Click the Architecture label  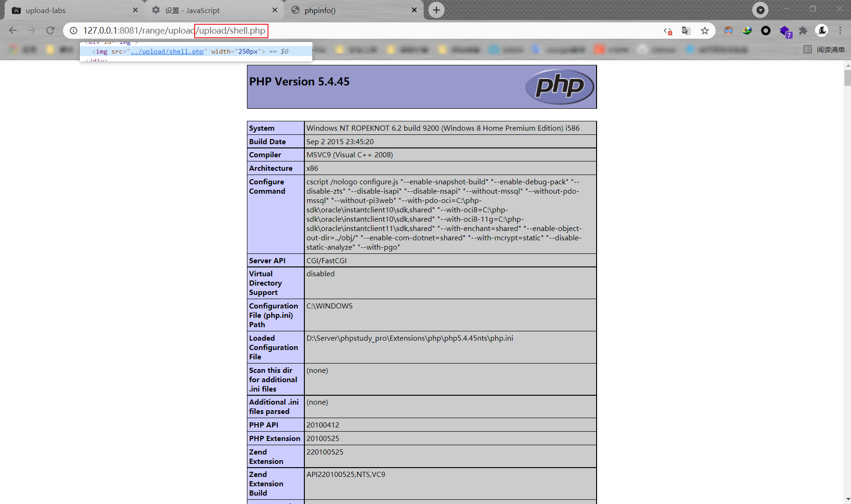(271, 168)
